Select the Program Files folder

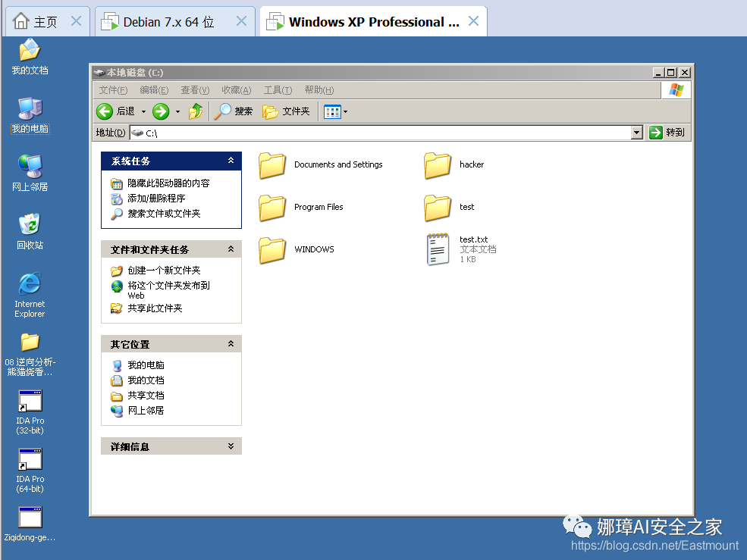300,207
